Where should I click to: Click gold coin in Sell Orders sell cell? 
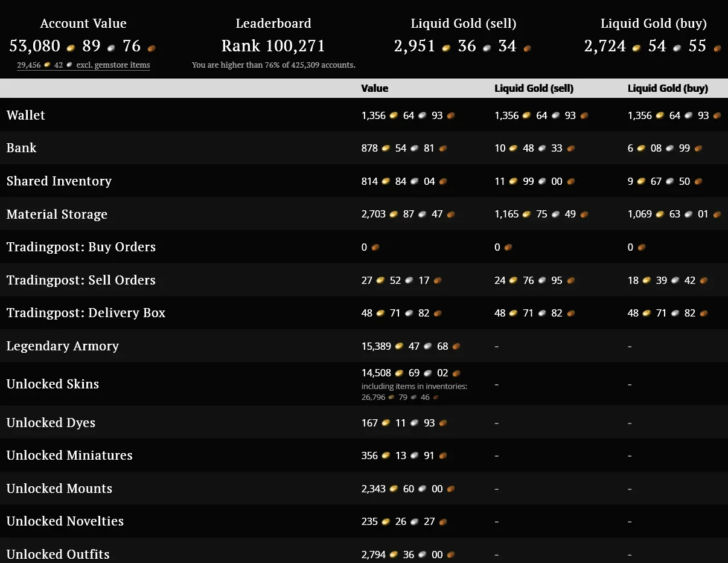pyautogui.click(x=514, y=280)
